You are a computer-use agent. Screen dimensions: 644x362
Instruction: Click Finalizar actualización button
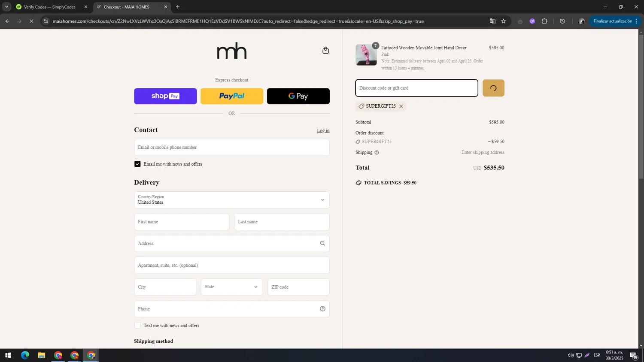[x=614, y=21]
